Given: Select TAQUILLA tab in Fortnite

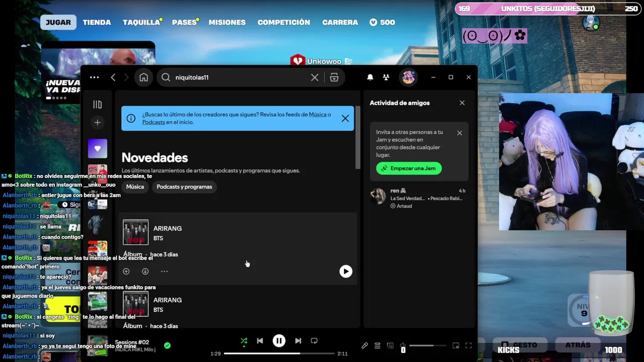Looking at the screenshot, I should tap(141, 22).
